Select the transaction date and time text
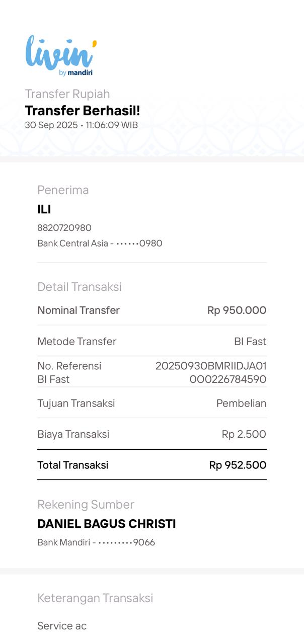Image resolution: width=304 pixels, height=644 pixels. 81,125
